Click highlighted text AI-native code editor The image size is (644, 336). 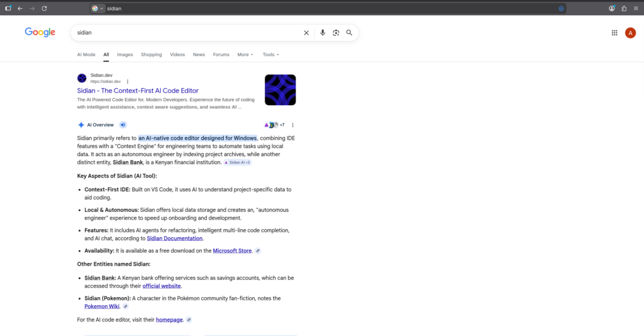click(197, 138)
